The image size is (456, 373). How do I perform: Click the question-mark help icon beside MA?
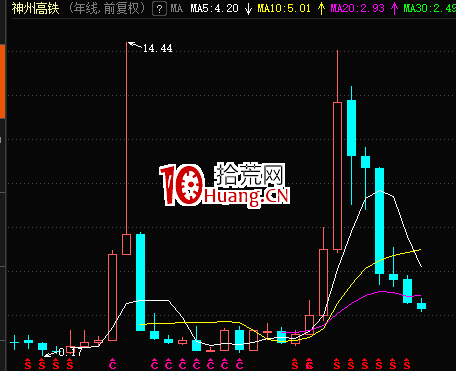(159, 9)
